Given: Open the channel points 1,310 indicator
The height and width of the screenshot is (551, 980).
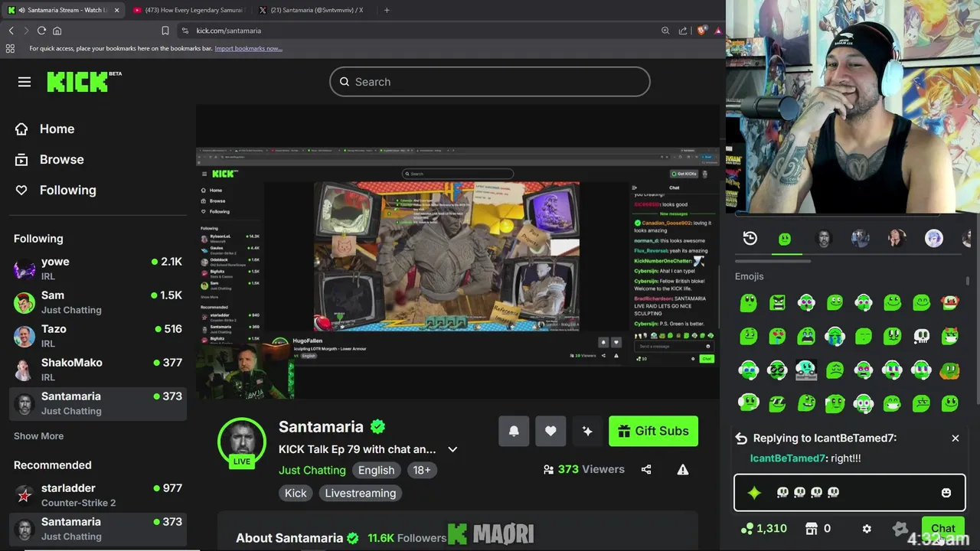Looking at the screenshot, I should click(x=764, y=529).
